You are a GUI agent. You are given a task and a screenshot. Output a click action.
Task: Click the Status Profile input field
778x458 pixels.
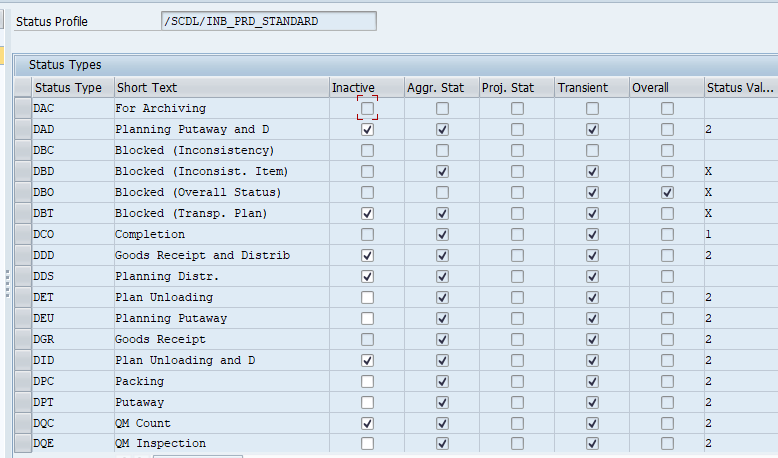pos(268,21)
